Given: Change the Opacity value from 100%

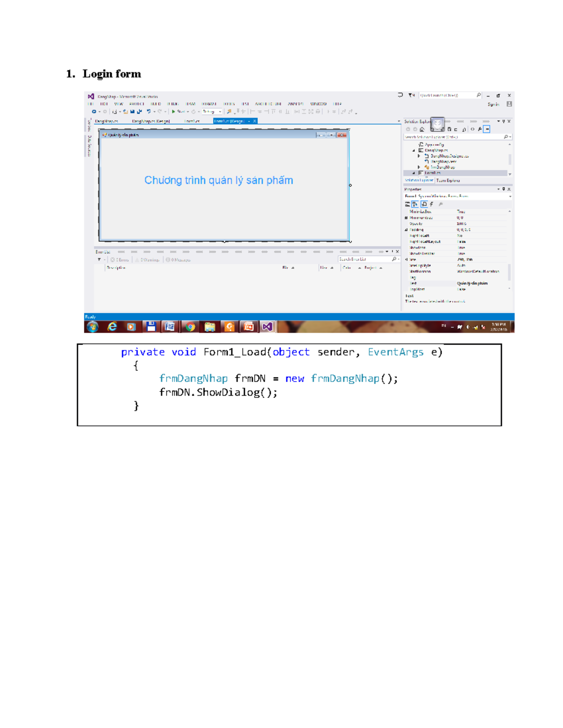Looking at the screenshot, I should click(x=474, y=224).
